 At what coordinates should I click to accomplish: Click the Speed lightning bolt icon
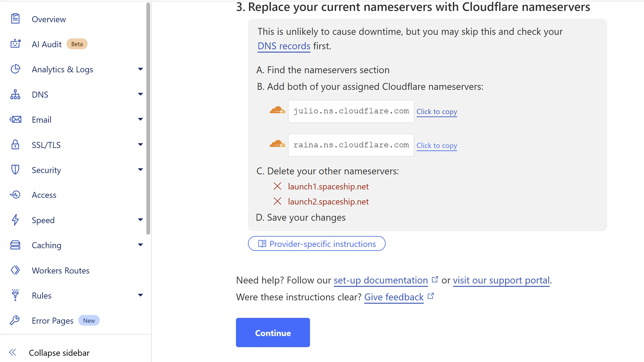[x=15, y=220]
